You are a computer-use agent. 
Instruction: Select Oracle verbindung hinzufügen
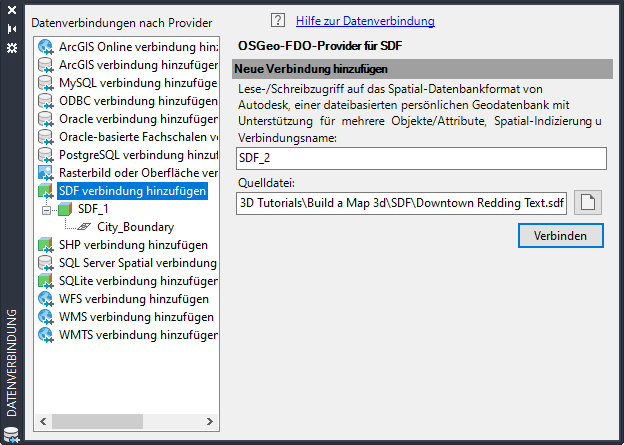click(x=138, y=119)
